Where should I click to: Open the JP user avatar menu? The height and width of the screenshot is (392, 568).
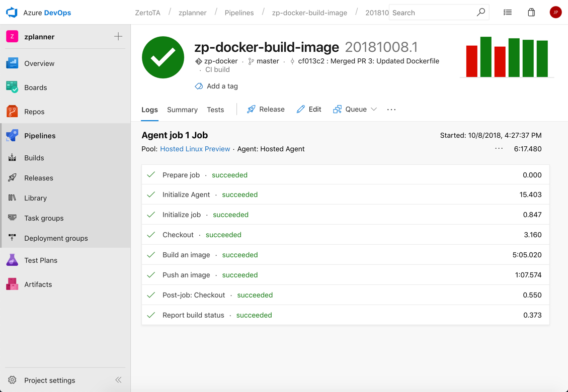(x=555, y=12)
